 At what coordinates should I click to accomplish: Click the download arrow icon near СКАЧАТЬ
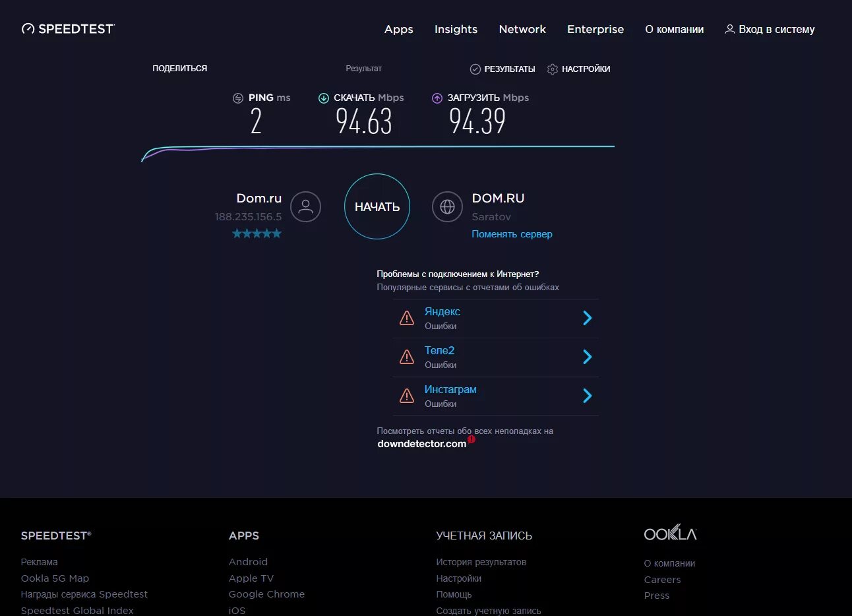point(323,98)
